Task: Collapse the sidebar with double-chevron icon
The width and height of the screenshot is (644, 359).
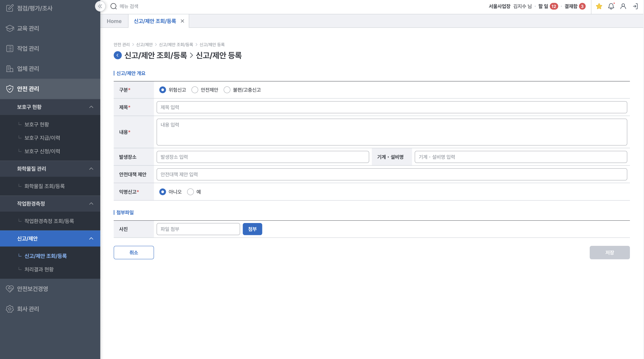Action: click(100, 6)
